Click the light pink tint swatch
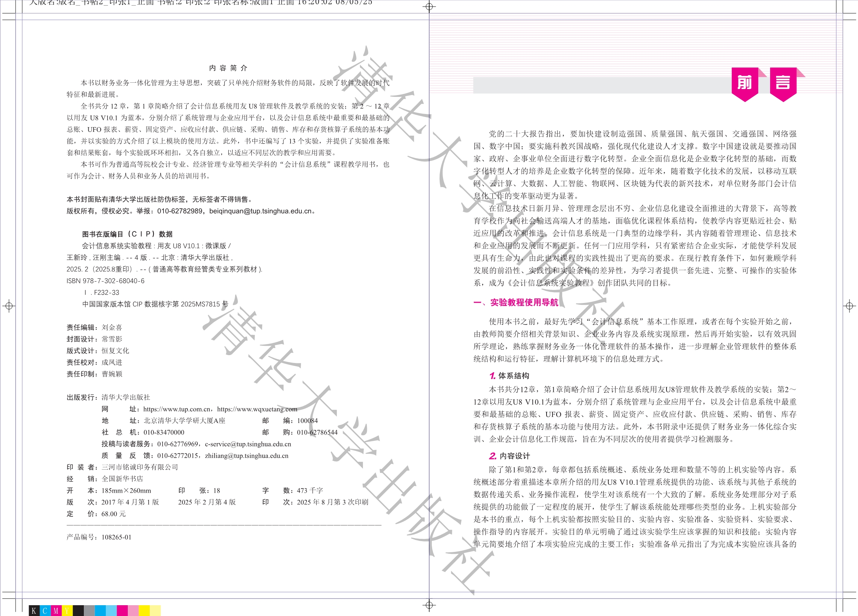Viewport: 858px width, 616px height. [x=133, y=610]
